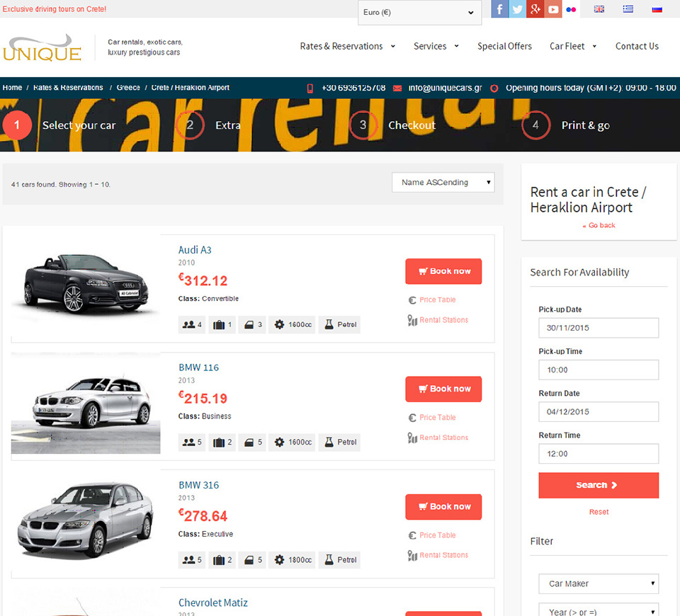
Task: Open the Contact Us menu item
Action: click(637, 46)
